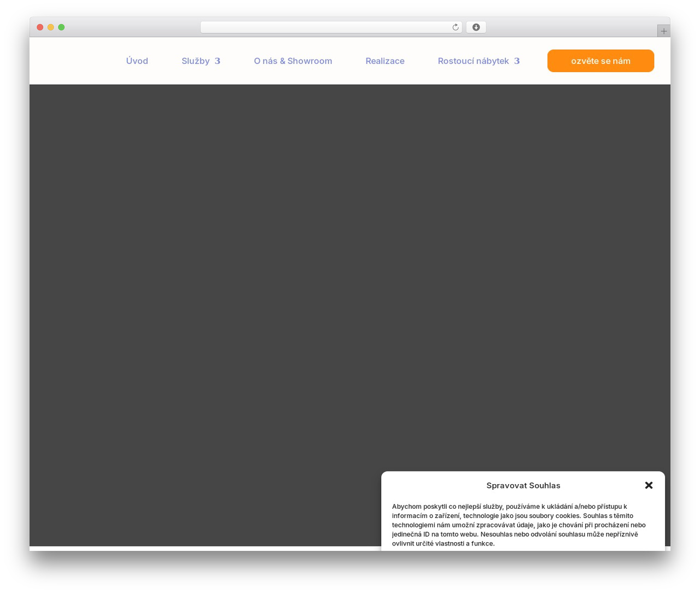Click the yellow minimize window button
The image size is (700, 593).
51,27
